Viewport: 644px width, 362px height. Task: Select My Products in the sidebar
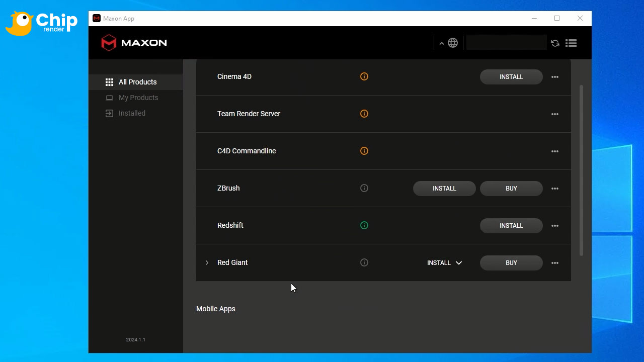(x=136, y=98)
